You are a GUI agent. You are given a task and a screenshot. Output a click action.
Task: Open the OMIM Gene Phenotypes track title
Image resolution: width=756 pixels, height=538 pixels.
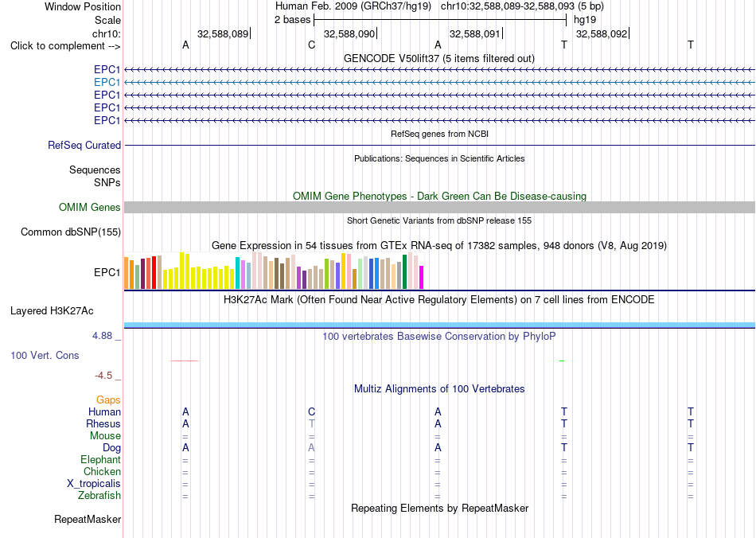coord(439,197)
